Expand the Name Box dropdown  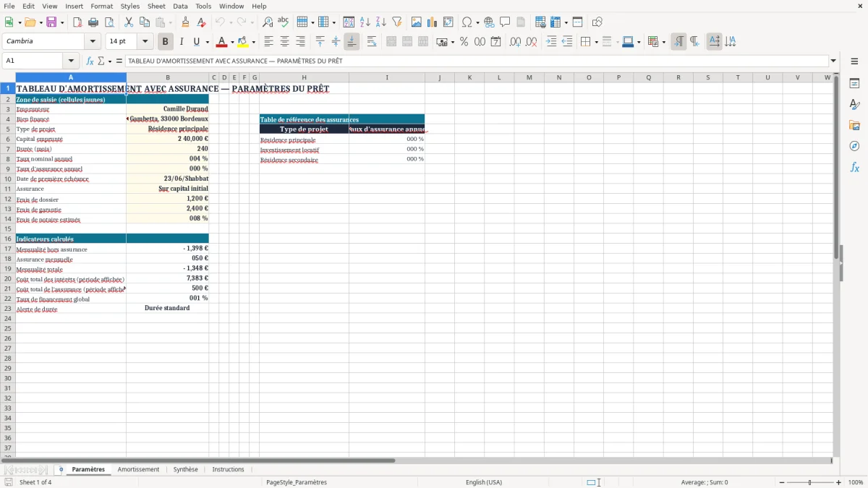[71, 61]
